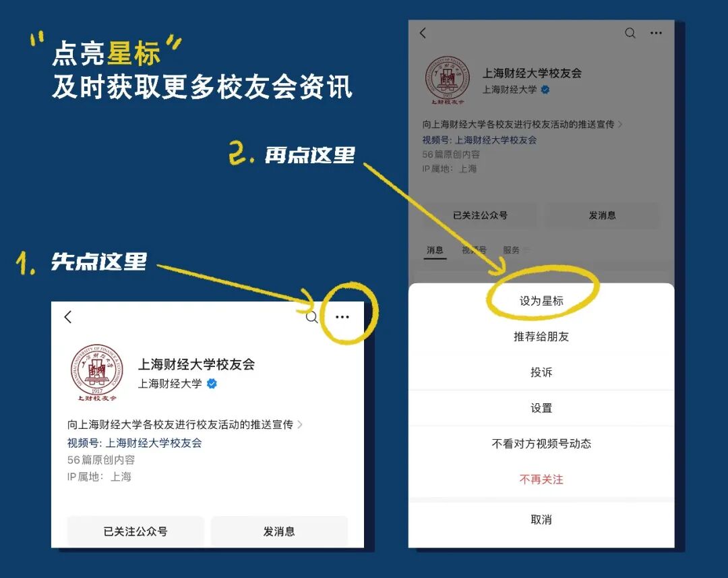The width and height of the screenshot is (728, 578).
Task: Tap the back arrow on the right screenshot
Action: tap(423, 32)
